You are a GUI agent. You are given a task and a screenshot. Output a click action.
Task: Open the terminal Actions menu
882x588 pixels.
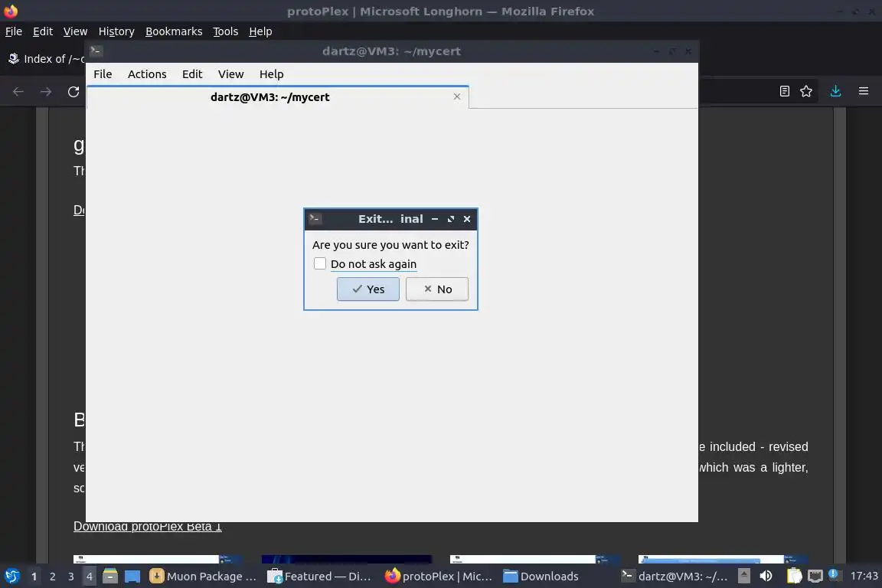[147, 74]
